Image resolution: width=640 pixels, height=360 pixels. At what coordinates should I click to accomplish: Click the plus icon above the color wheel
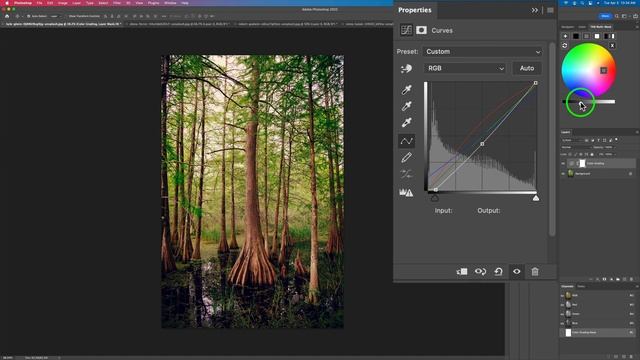(x=565, y=36)
